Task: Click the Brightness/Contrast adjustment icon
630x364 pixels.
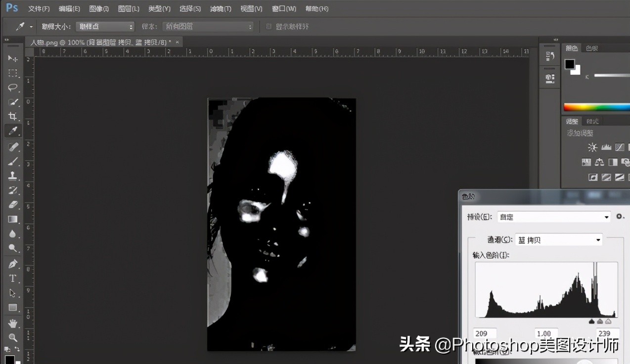Action: point(592,147)
